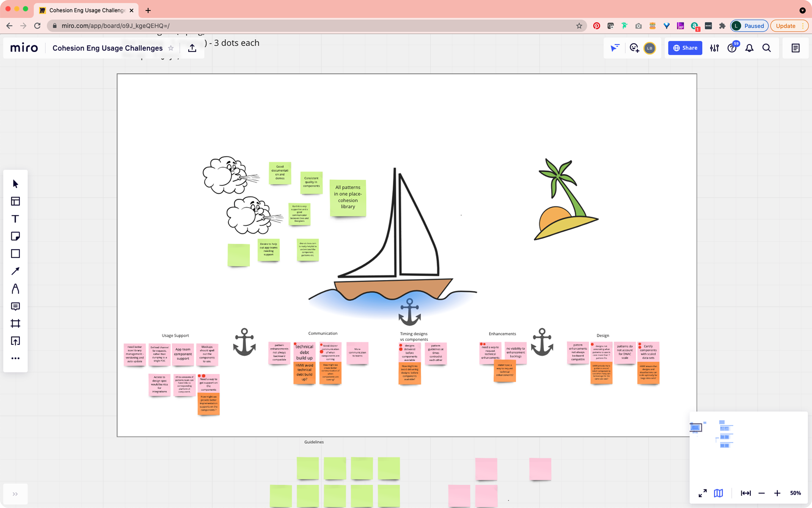The width and height of the screenshot is (812, 508).
Task: Open the help icon with 59 badge
Action: tap(732, 48)
